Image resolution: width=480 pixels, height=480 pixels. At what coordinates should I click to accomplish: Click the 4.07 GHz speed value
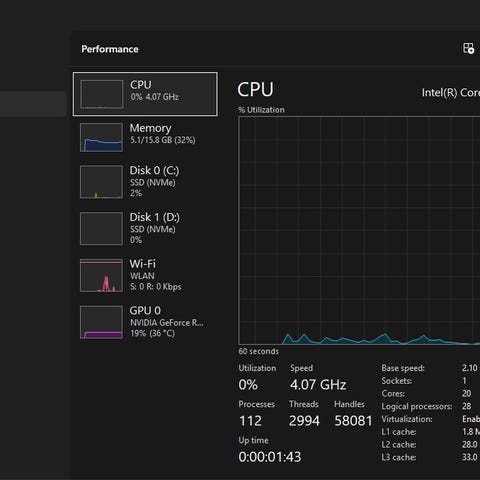(318, 385)
